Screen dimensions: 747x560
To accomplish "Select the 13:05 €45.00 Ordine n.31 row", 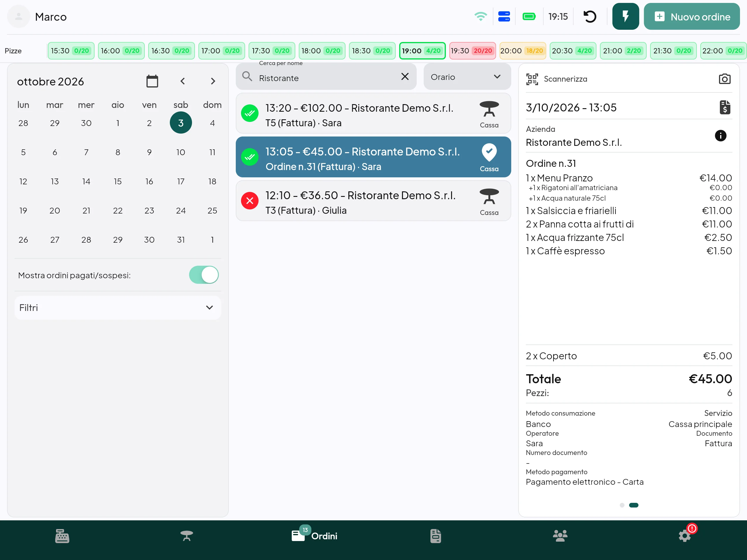I will point(373,157).
